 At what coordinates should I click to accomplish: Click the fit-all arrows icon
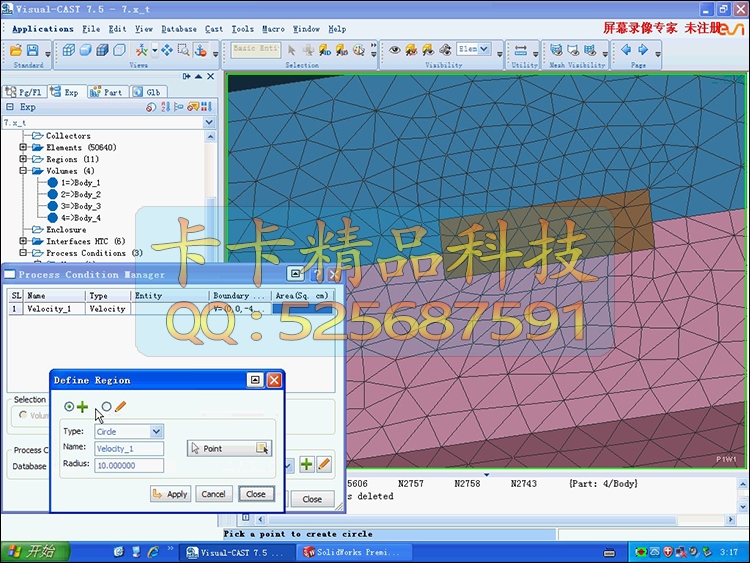point(167,50)
